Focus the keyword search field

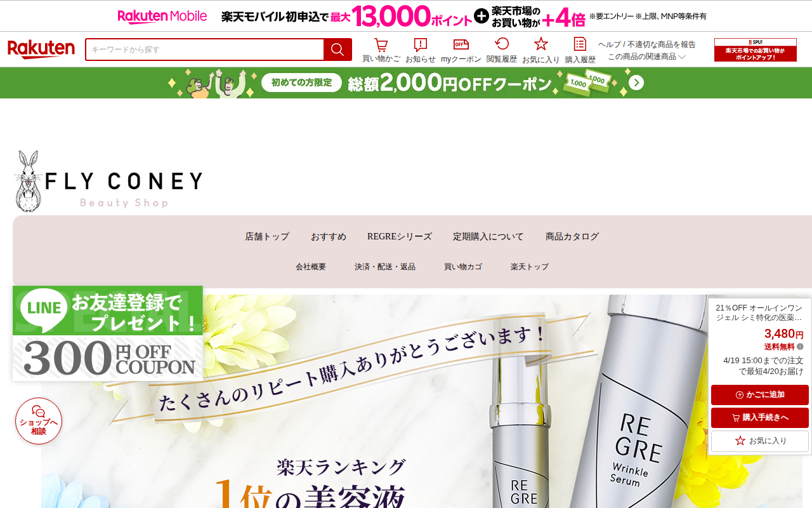[x=205, y=50]
